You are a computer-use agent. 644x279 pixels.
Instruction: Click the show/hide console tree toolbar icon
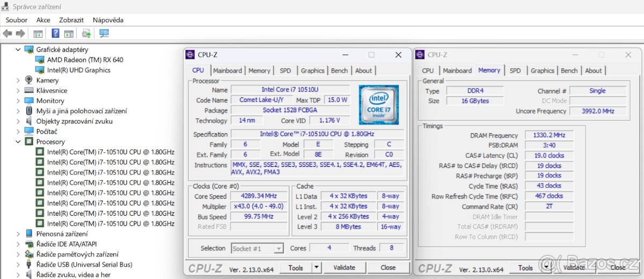38,34
